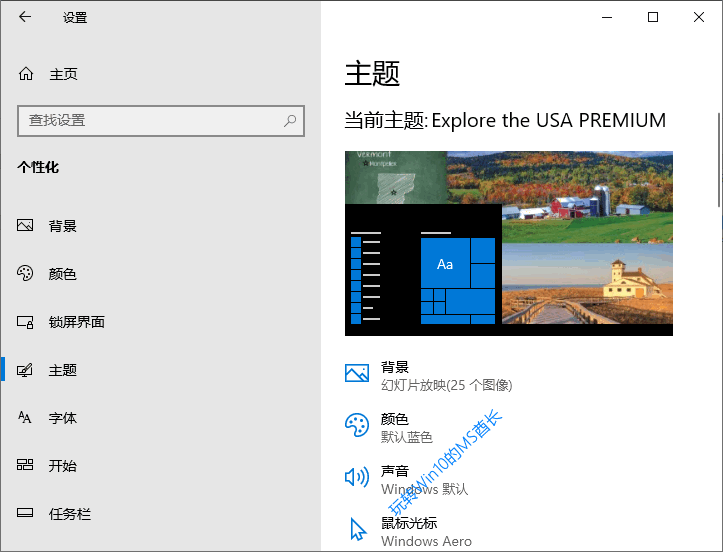Click the 锁屏界面 lock screen icon
The image size is (723, 552).
tap(25, 322)
